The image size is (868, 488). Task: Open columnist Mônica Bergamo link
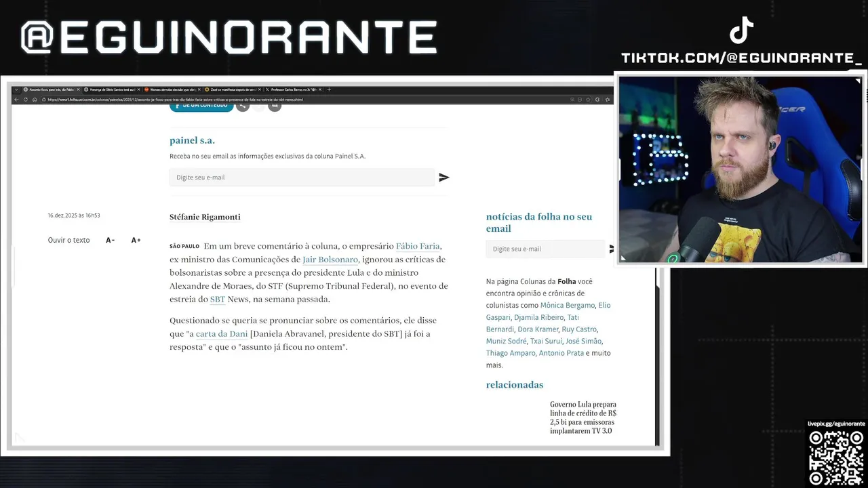(x=568, y=306)
